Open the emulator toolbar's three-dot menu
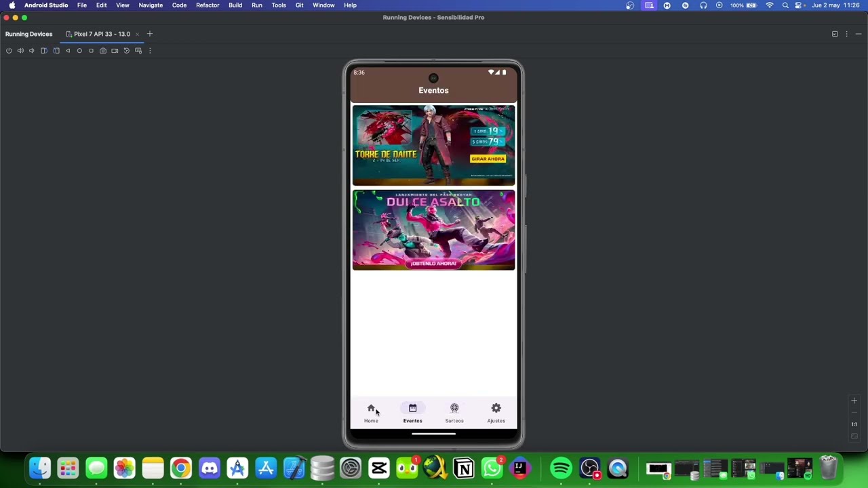 click(150, 51)
